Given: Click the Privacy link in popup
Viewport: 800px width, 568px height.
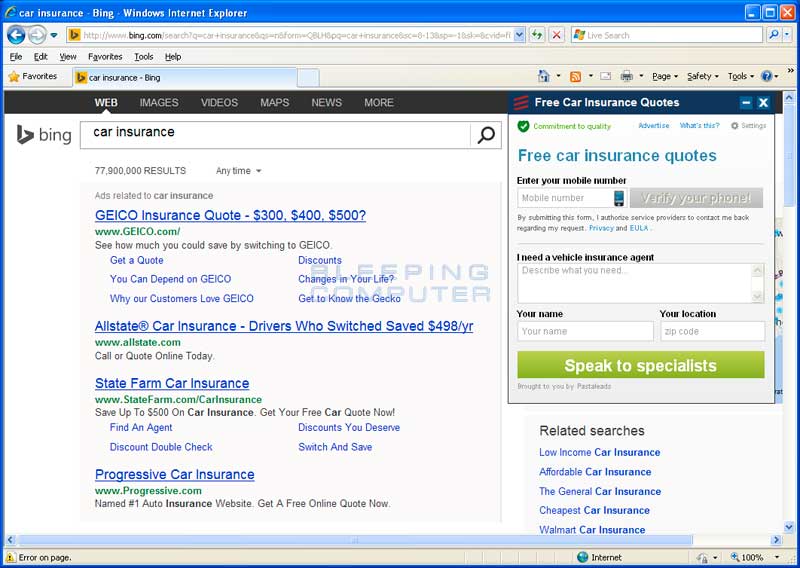Looking at the screenshot, I should point(601,228).
